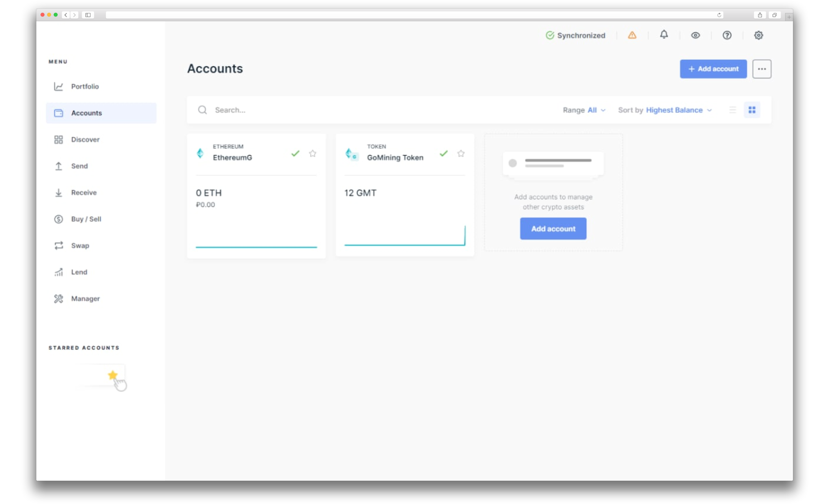Click the EthereumG balance chart line
Image resolution: width=830 pixels, height=504 pixels.
click(x=256, y=247)
